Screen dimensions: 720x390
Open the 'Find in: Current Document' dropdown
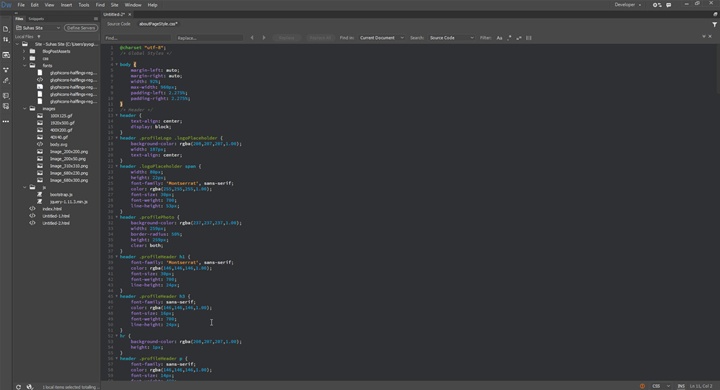coord(382,38)
